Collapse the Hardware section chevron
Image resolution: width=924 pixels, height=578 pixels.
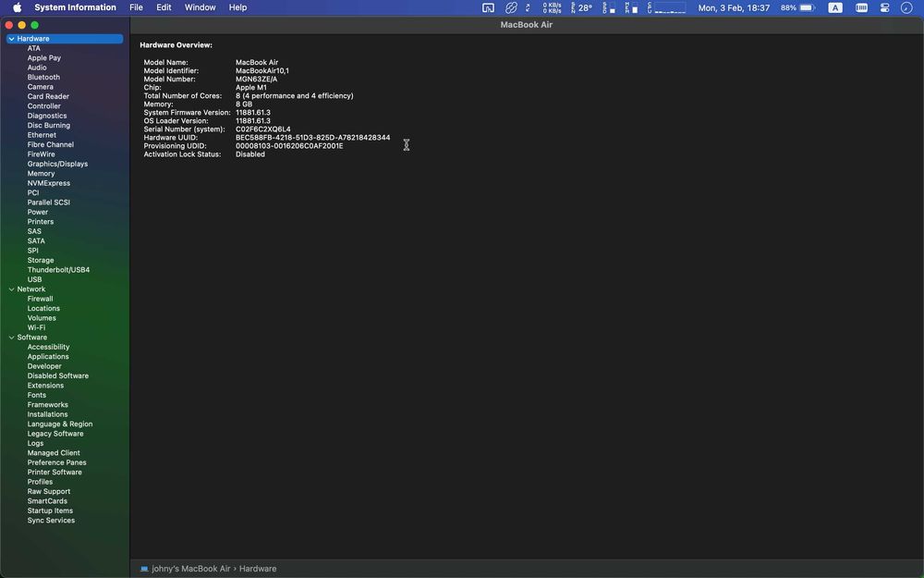(11, 39)
